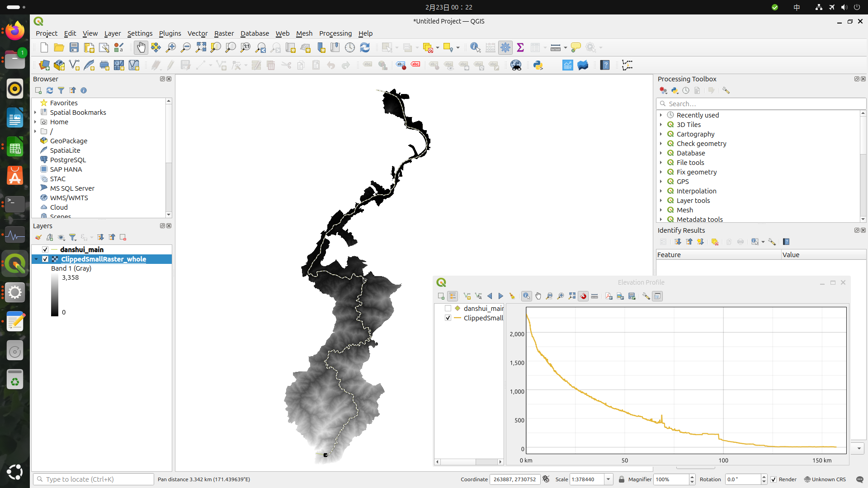Click the Identify Features tool
868x488 pixels.
tap(475, 47)
